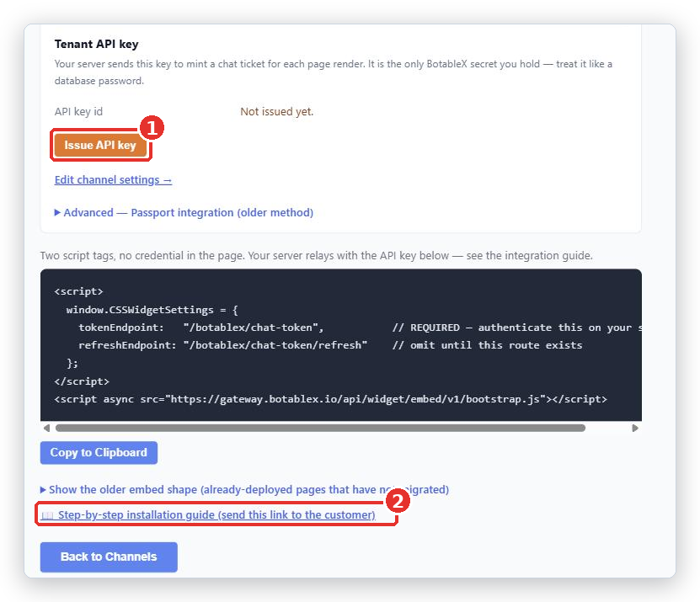Click the 'Two script tags' description text
The image size is (700, 602).
(x=317, y=256)
